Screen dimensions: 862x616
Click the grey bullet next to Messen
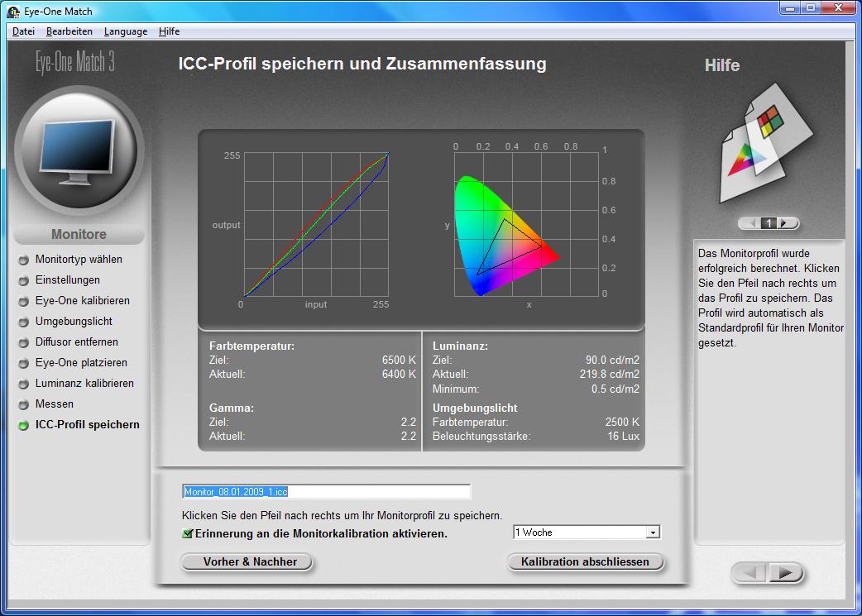pos(24,405)
